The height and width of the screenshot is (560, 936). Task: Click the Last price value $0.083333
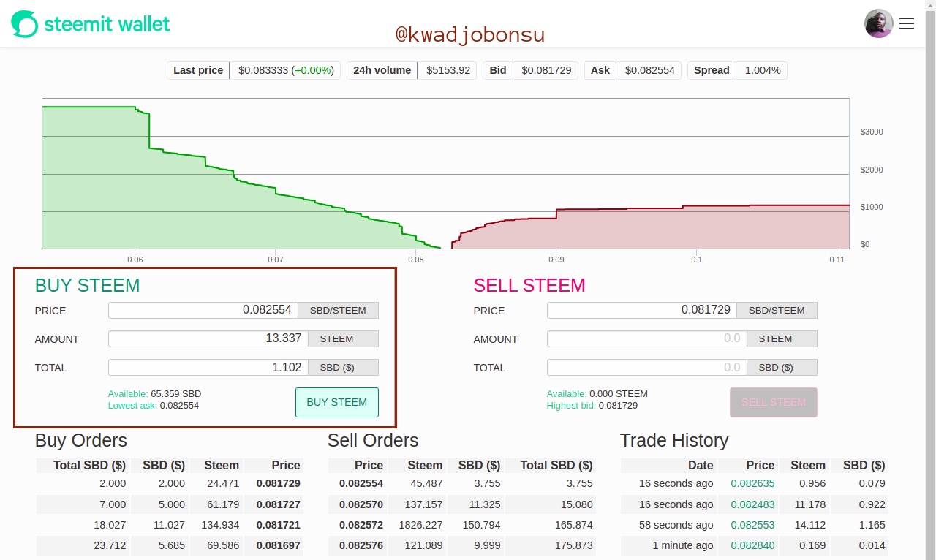tap(263, 70)
